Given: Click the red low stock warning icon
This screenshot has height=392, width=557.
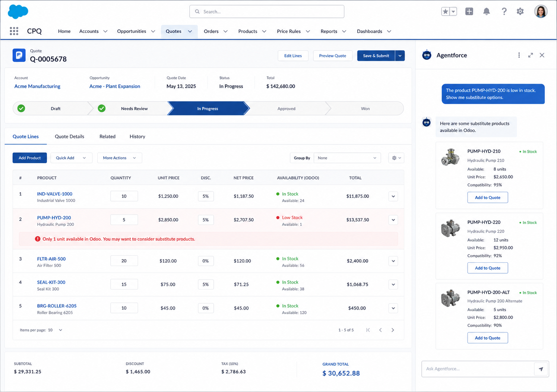Looking at the screenshot, I should [x=38, y=239].
